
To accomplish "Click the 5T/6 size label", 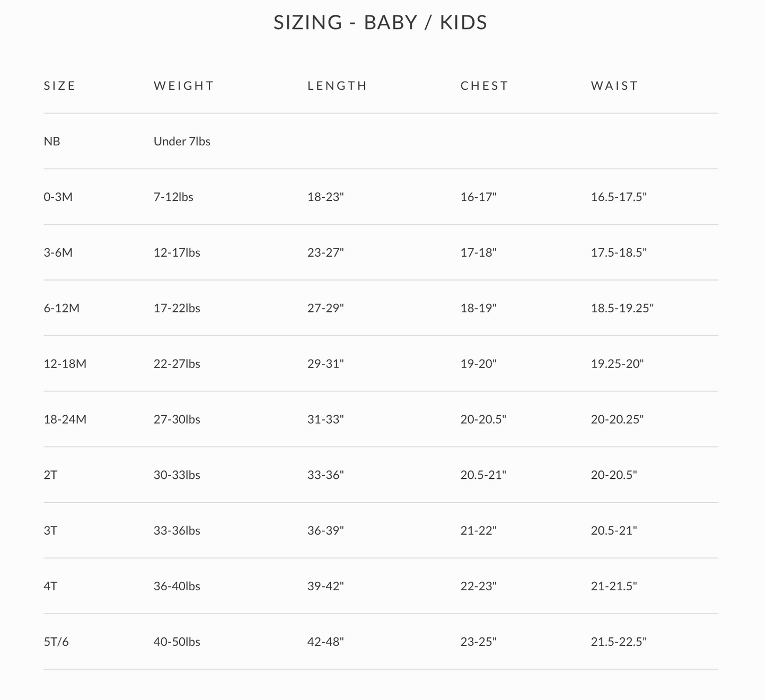I will coord(56,642).
